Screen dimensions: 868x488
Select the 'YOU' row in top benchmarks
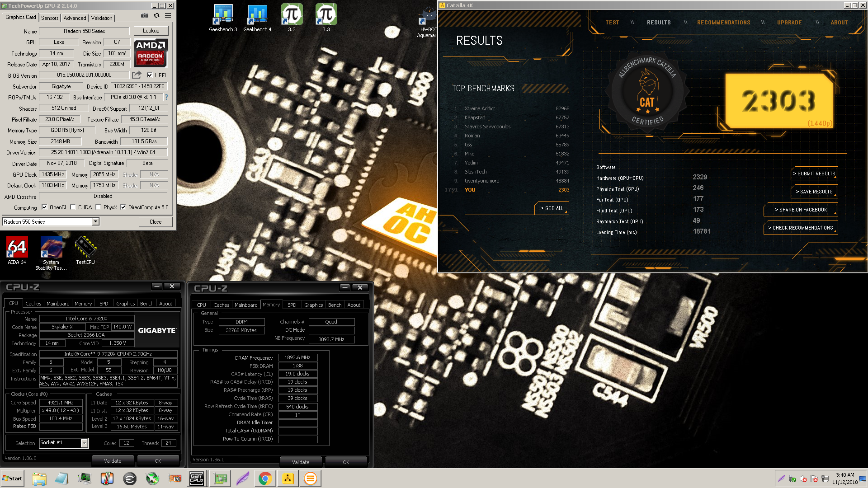pyautogui.click(x=507, y=190)
